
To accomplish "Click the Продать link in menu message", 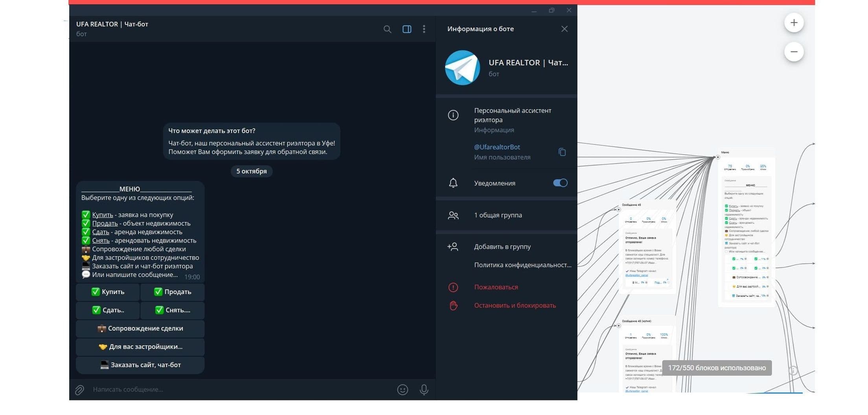I will [105, 224].
